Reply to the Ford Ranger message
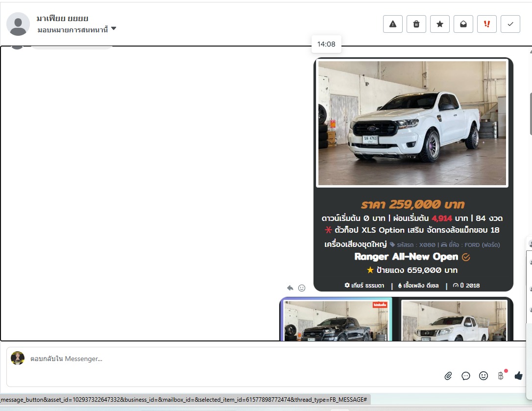The width and height of the screenshot is (532, 411). [x=290, y=288]
